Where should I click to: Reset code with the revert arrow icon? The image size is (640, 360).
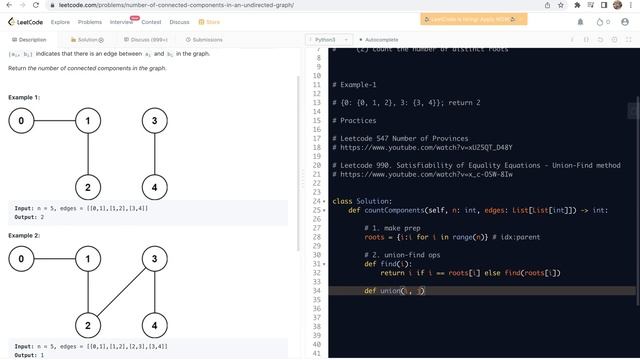click(600, 40)
